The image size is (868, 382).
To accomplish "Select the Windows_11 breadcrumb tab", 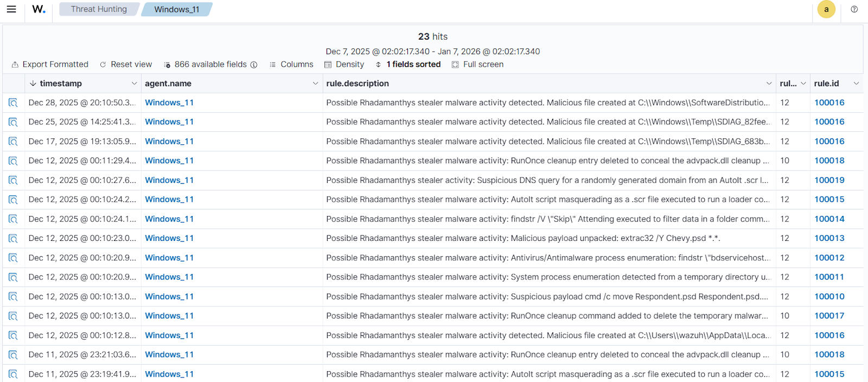I will point(176,9).
